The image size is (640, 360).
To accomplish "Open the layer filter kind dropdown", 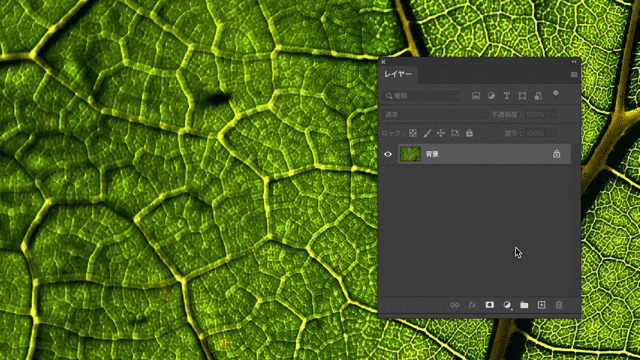I will click(x=422, y=96).
